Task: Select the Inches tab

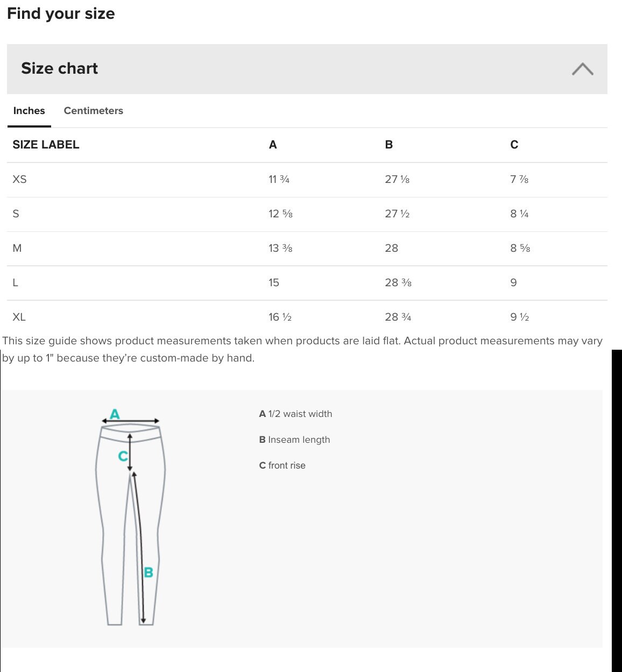Action: click(x=29, y=111)
